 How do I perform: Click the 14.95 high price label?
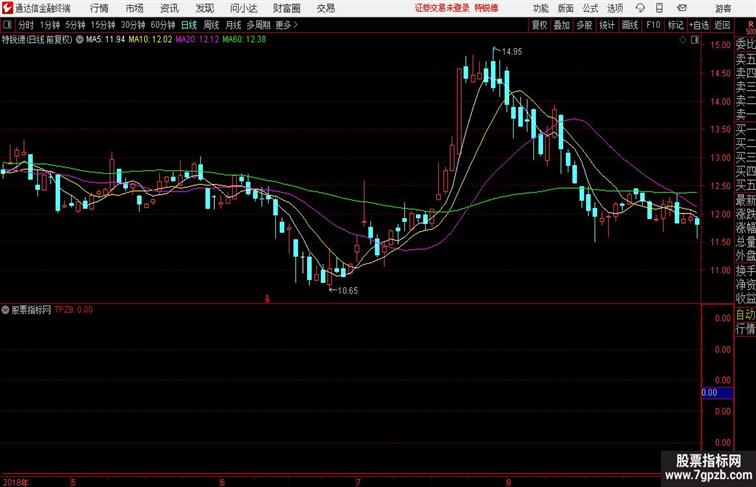tap(512, 52)
